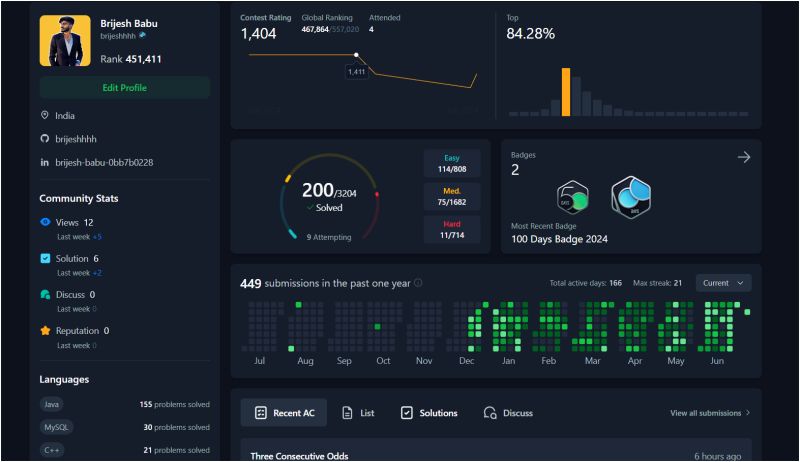800x462 pixels.
Task: Click Total active days: 166 text
Action: (585, 283)
